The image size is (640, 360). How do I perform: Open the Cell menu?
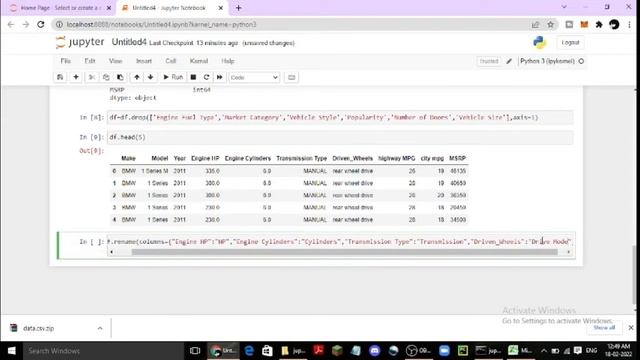point(171,61)
